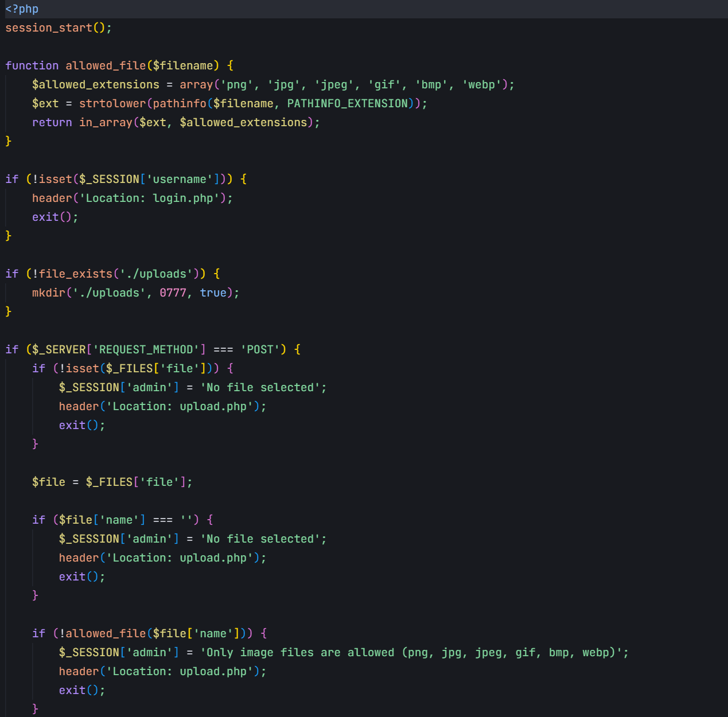This screenshot has height=717, width=728.
Task: Click 'session_start();' line
Action: (59, 28)
